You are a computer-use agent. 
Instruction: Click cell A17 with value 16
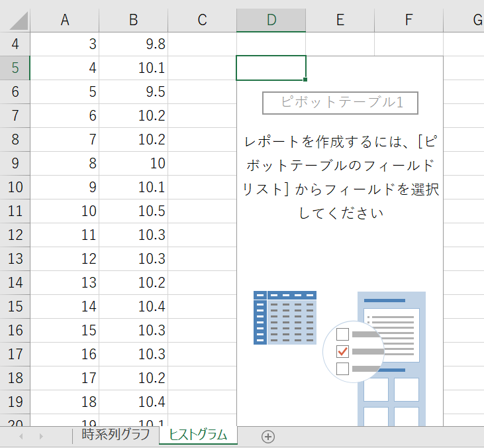(64, 354)
